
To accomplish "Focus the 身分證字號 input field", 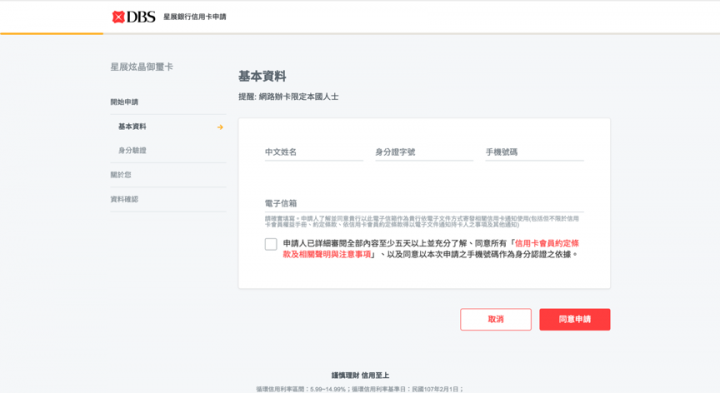I will [424, 152].
